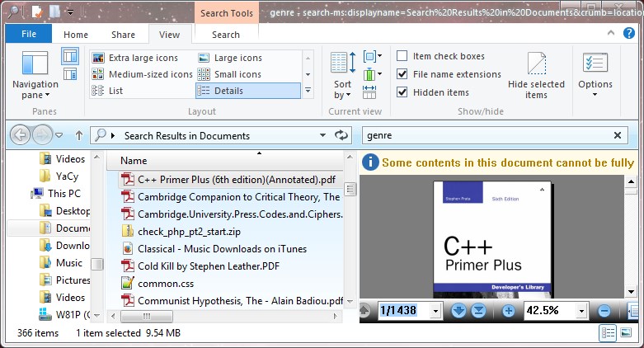This screenshot has width=644, height=348.
Task: Switch to the Share ribbon tab
Action: [123, 35]
